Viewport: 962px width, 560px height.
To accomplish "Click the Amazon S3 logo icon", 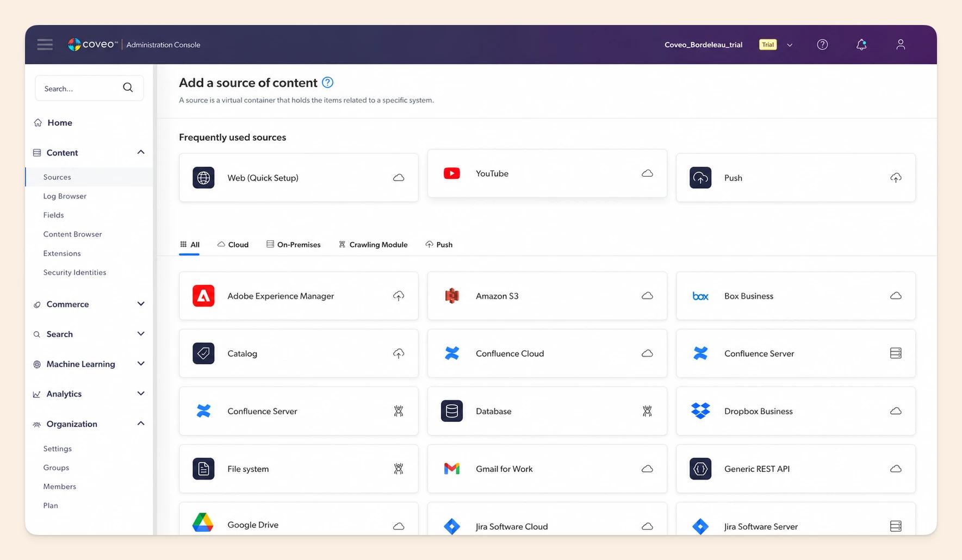I will click(452, 296).
